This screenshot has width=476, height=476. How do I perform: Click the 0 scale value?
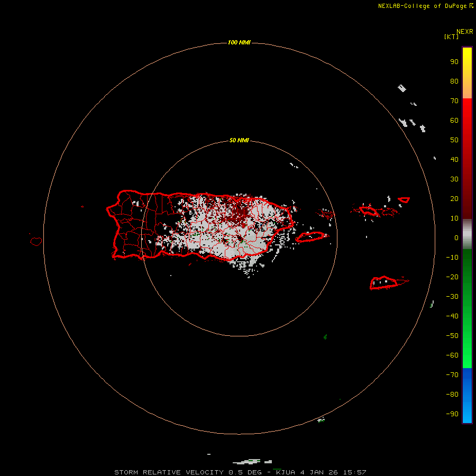point(456,238)
